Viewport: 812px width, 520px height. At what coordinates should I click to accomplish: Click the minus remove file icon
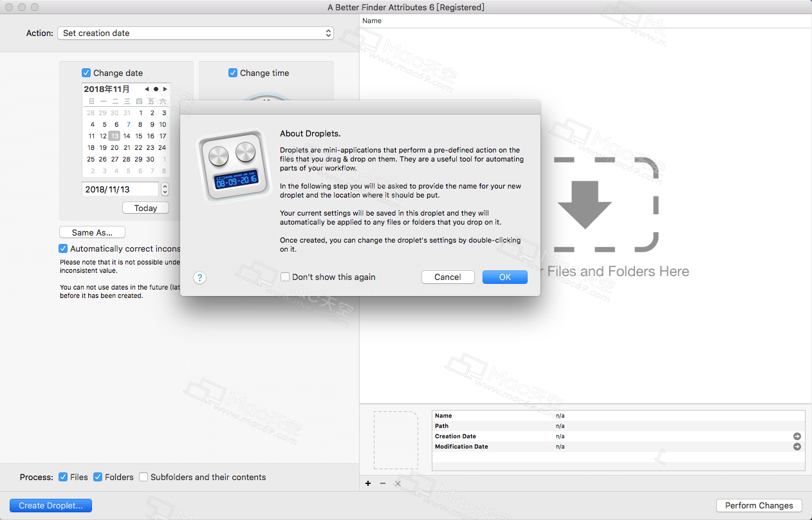(x=383, y=483)
